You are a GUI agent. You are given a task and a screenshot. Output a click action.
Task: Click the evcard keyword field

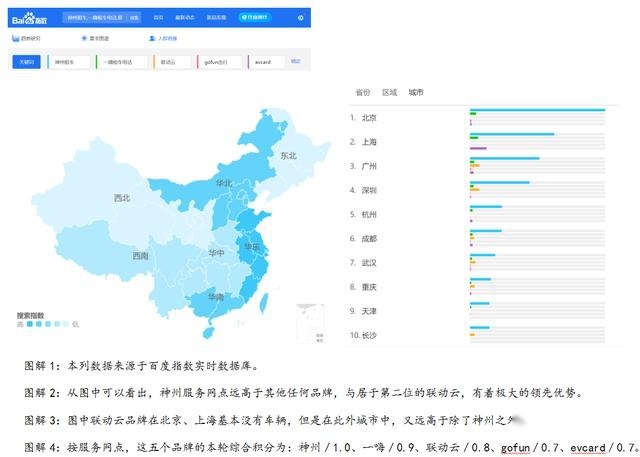click(267, 62)
